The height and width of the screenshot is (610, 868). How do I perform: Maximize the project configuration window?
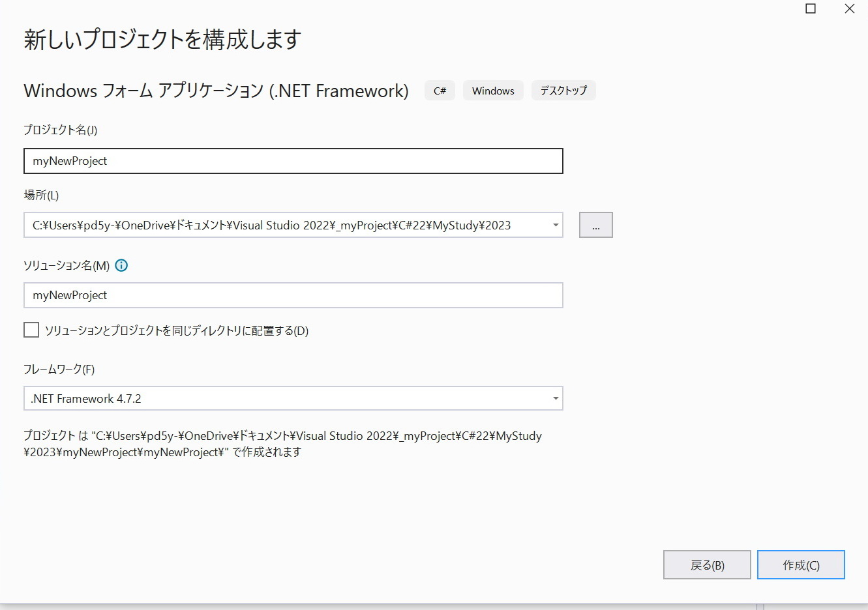point(811,8)
